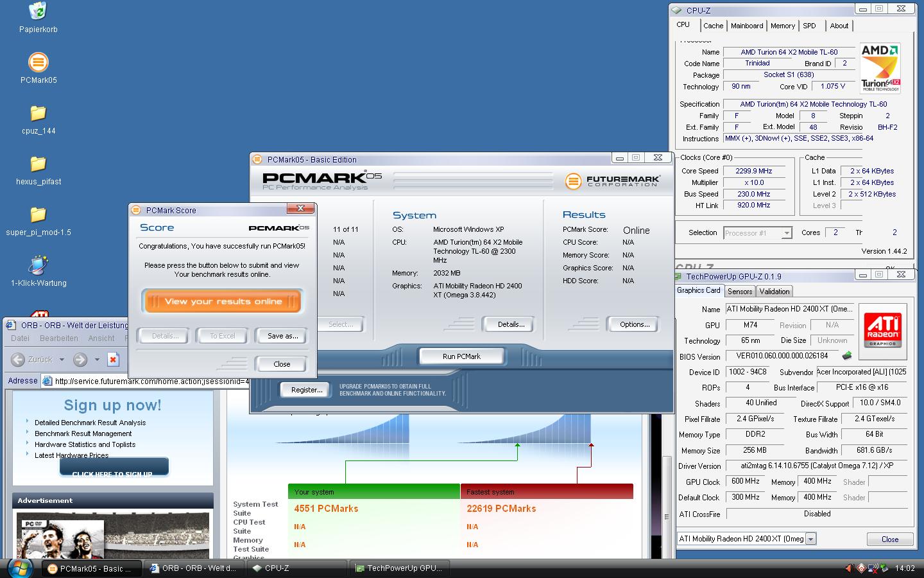Image resolution: width=924 pixels, height=578 pixels.
Task: Open the hexus_pifast folder icon
Action: click(x=38, y=164)
